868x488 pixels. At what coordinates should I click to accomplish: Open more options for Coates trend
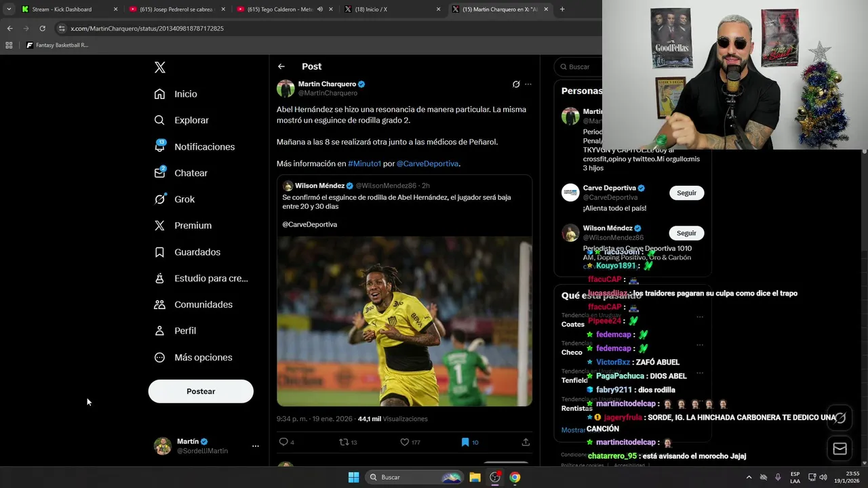coord(700,317)
